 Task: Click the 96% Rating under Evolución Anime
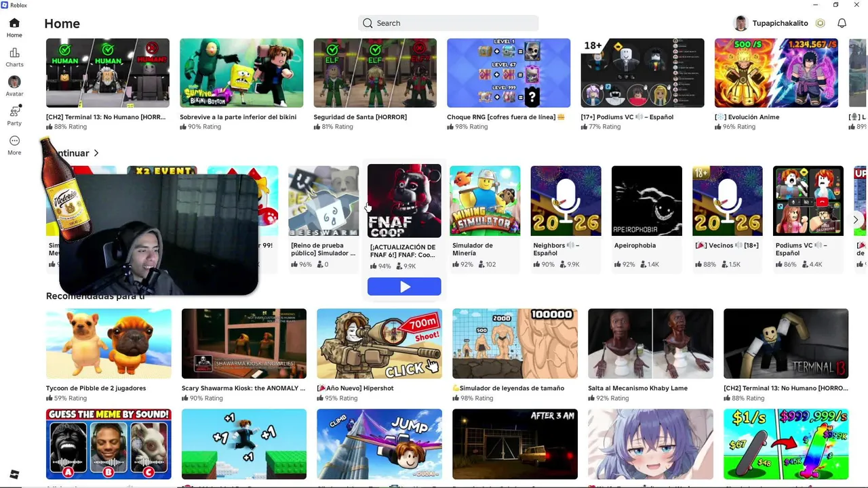click(x=735, y=127)
